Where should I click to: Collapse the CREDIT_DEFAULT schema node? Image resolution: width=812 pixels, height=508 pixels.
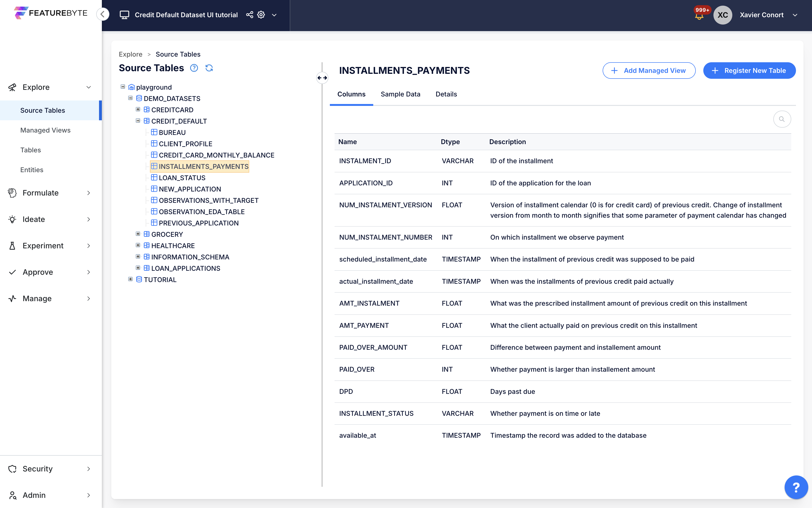138,121
